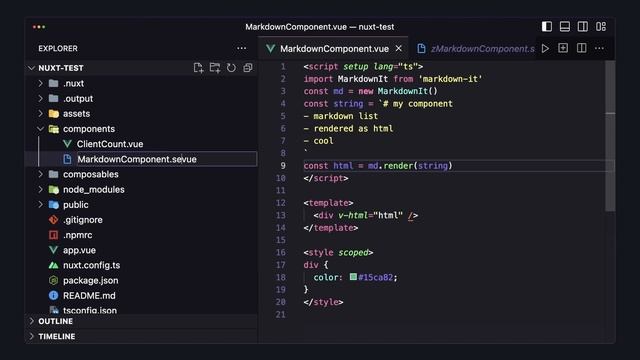
Task: Click the #15ca82 color swatch
Action: 353,277
